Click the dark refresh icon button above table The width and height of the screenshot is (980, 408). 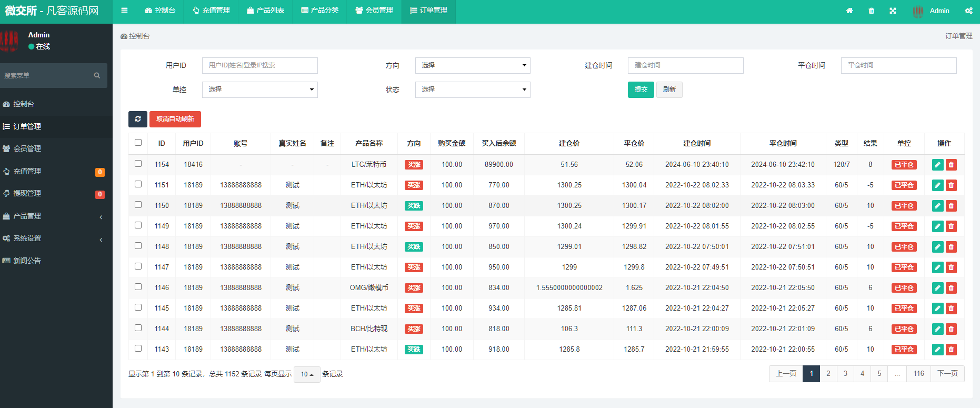point(138,119)
